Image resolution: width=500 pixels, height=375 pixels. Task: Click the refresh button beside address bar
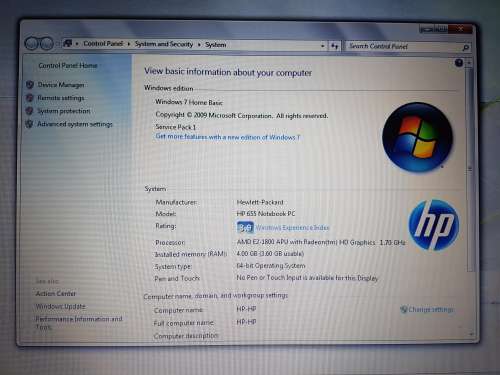pos(335,46)
